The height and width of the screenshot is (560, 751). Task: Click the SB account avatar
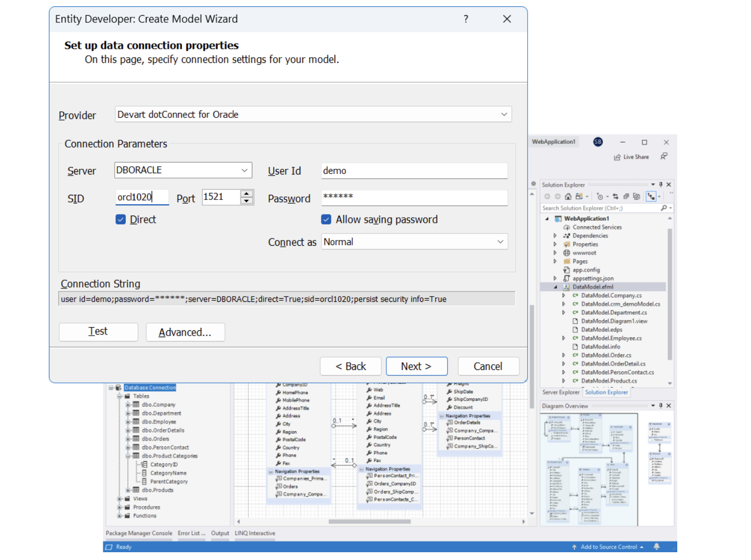pos(598,142)
